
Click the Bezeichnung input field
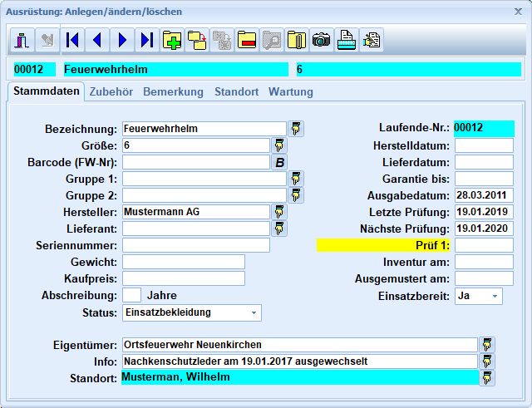click(204, 129)
